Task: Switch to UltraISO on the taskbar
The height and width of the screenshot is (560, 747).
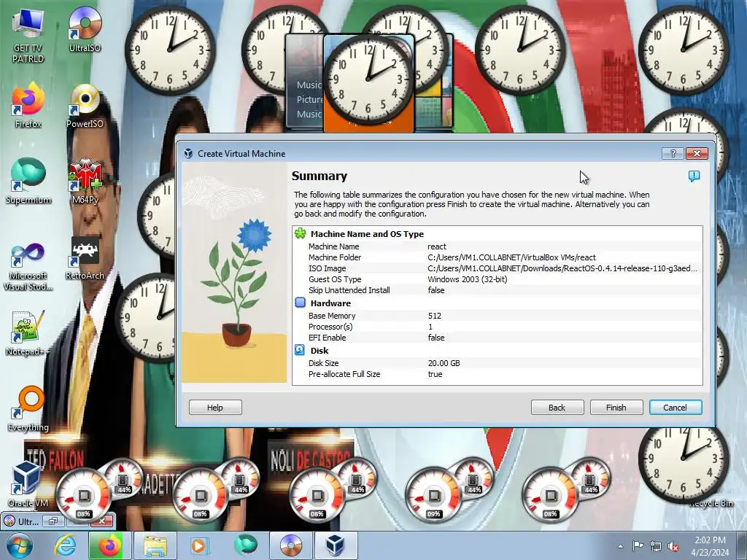Action: 290,545
